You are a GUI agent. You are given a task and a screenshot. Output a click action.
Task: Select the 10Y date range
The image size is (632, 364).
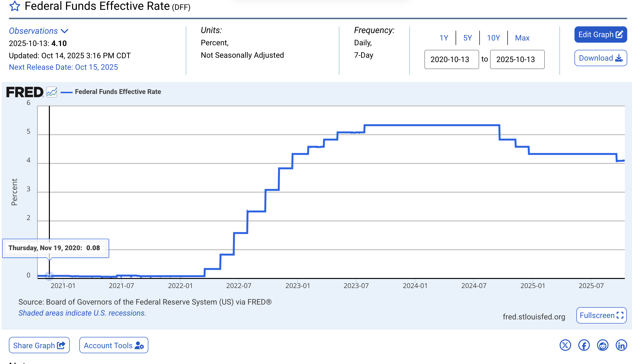coord(493,38)
